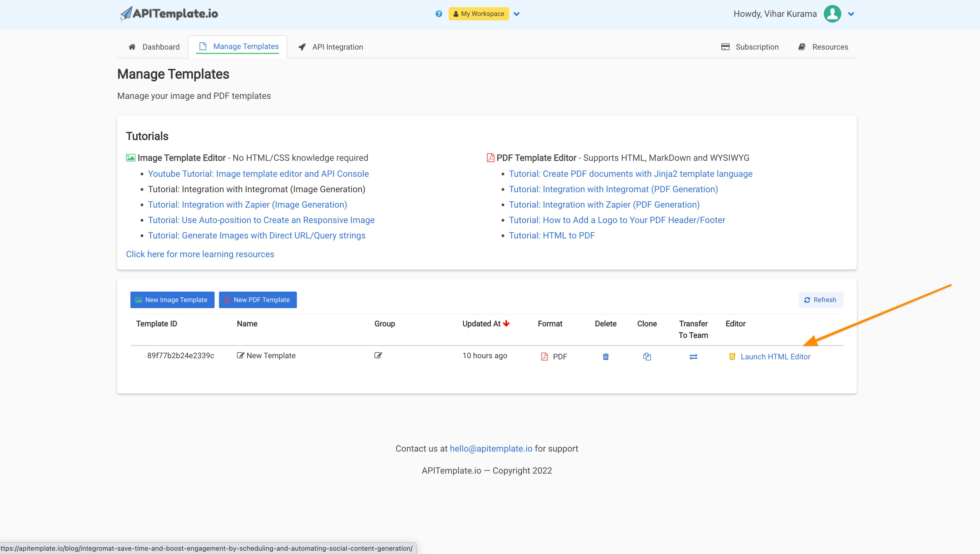Click the Dashboard home icon
The image size is (980, 554).
click(132, 47)
